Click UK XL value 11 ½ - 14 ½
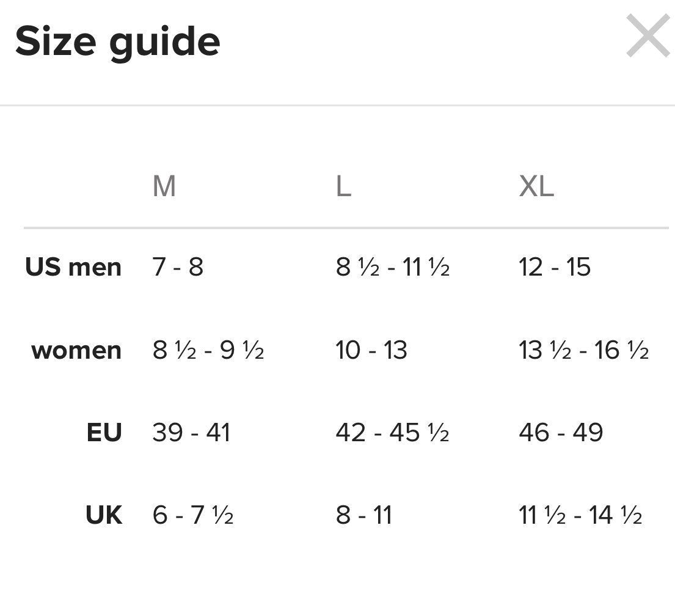The width and height of the screenshot is (675, 616). coord(580,515)
